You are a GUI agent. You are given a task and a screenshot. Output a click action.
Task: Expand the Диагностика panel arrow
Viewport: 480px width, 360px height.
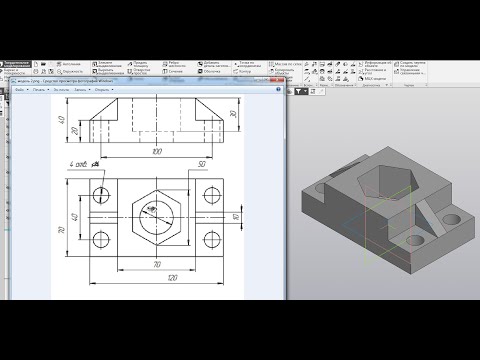[x=387, y=85]
